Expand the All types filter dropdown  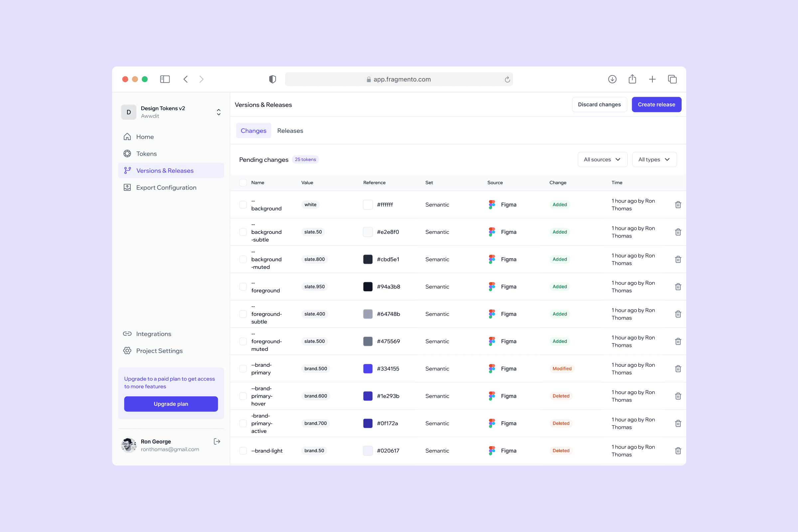pos(654,160)
